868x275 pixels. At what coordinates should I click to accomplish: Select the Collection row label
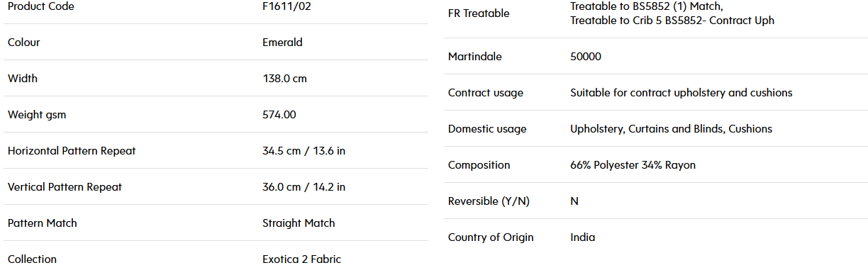tap(32, 259)
